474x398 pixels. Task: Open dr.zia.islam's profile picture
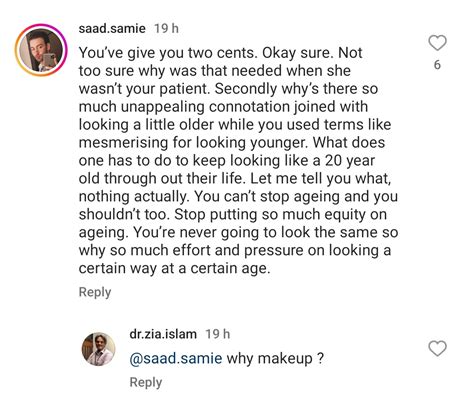click(x=98, y=349)
